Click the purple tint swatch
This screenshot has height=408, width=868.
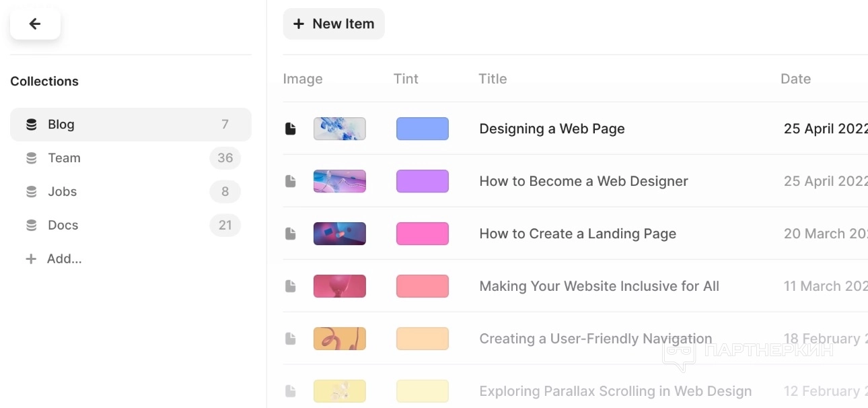click(x=423, y=181)
